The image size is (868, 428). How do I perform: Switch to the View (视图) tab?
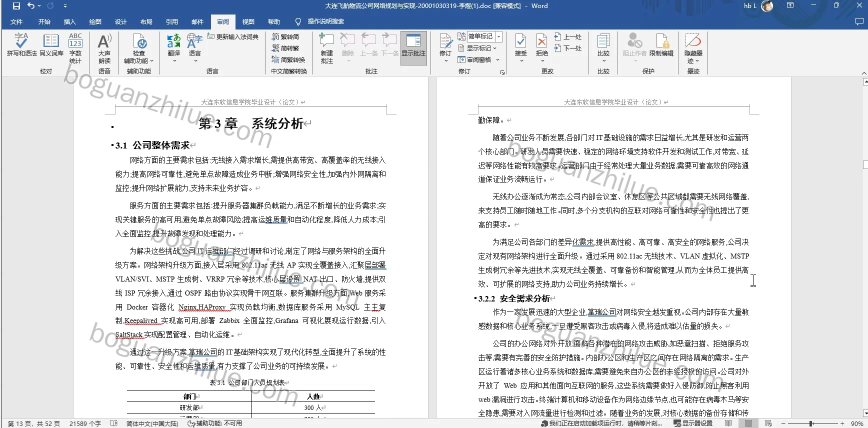[x=248, y=21]
